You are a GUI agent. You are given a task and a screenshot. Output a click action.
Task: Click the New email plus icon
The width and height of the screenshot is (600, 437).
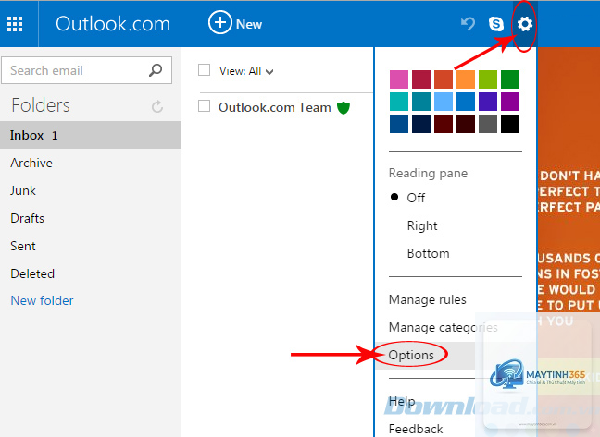[220, 22]
